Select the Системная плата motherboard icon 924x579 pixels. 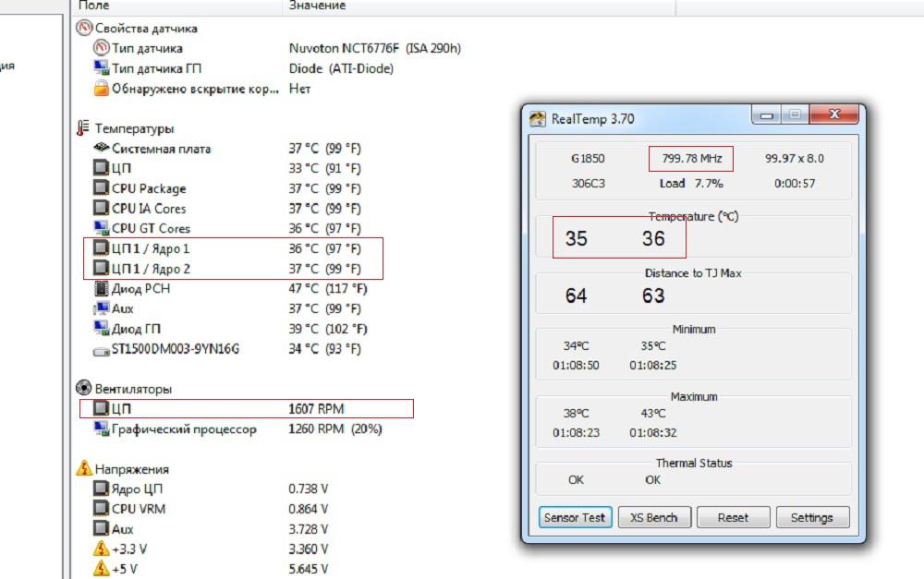(x=101, y=149)
